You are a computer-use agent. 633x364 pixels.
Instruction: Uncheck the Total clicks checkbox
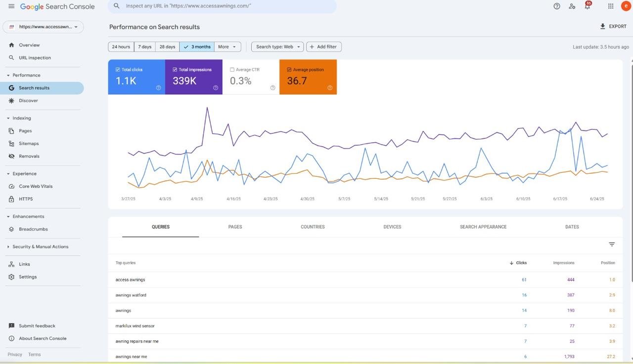(x=118, y=70)
